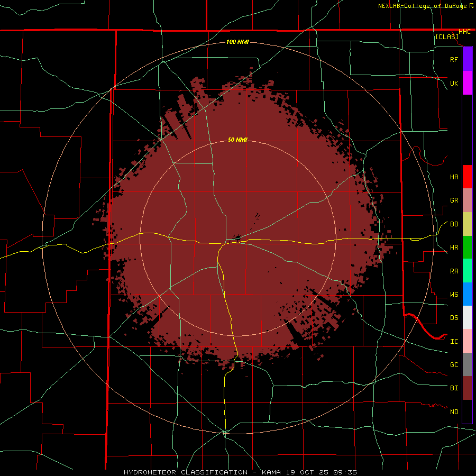Click the Hydrometeor Classification KAMA title caption

240,472
